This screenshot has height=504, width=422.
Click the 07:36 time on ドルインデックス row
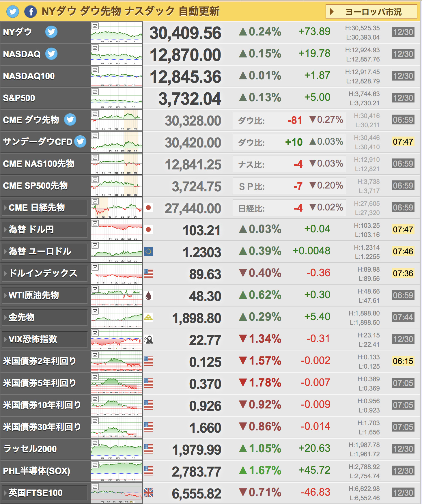click(x=403, y=273)
